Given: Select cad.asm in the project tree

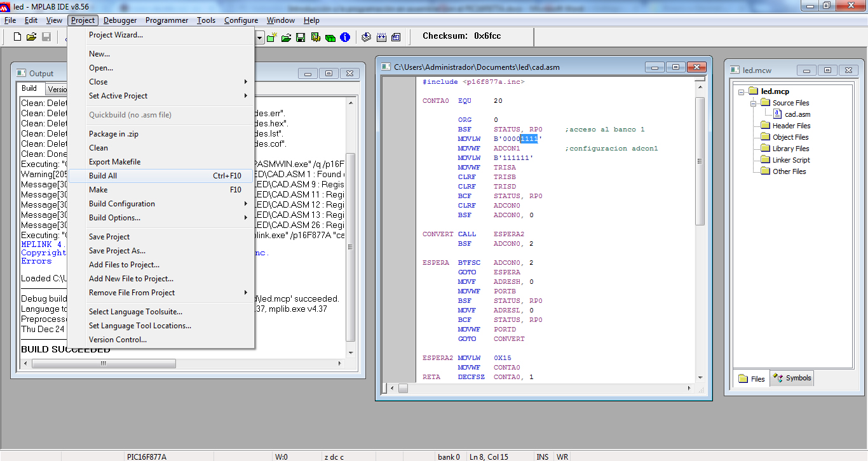Looking at the screenshot, I should [x=797, y=114].
